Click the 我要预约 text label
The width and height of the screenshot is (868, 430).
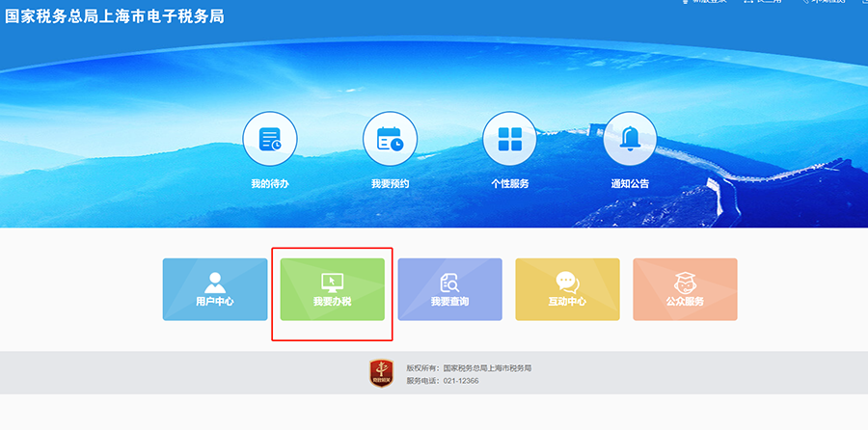click(391, 184)
